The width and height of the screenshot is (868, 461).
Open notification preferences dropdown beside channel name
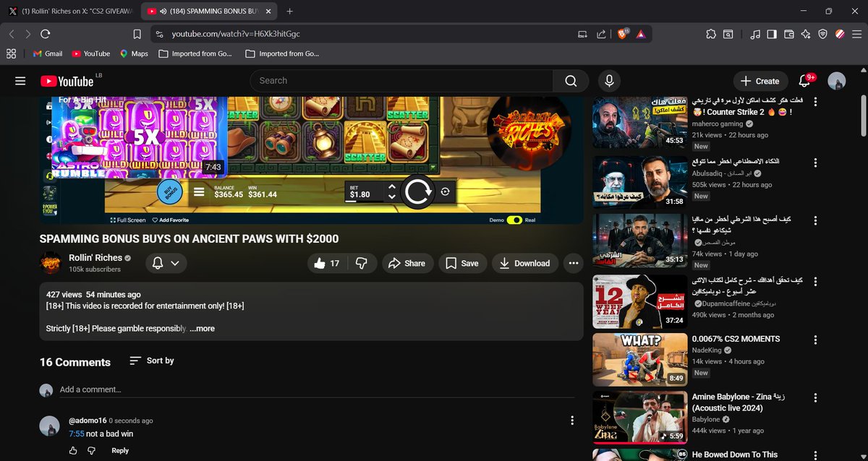click(166, 264)
